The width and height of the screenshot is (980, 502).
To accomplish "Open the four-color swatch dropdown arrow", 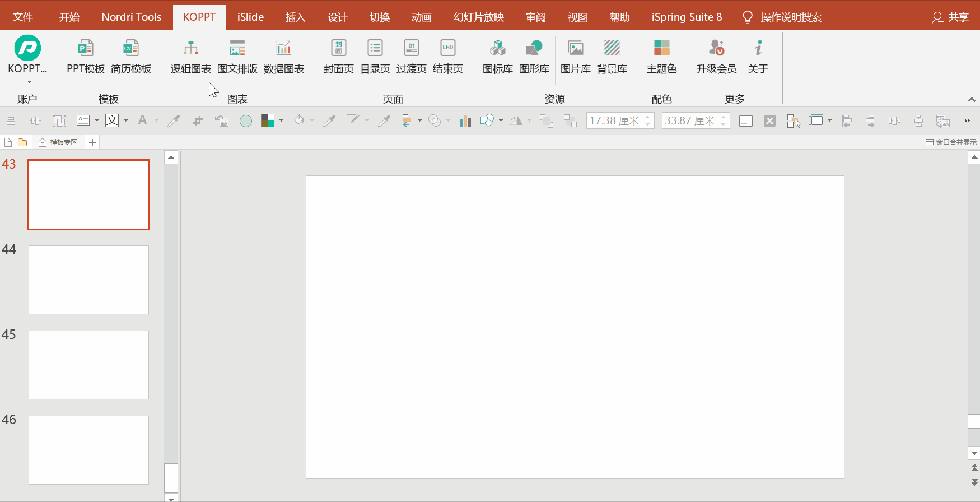I will (x=281, y=120).
